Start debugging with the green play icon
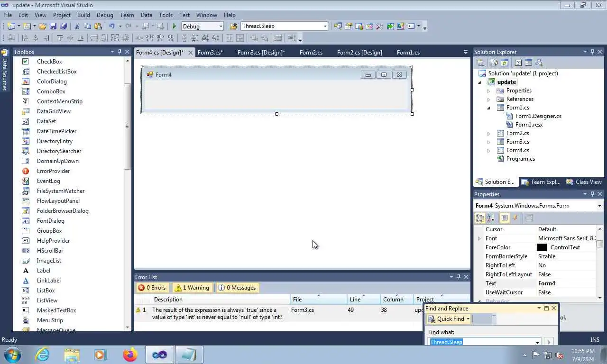This screenshot has width=607, height=364. pos(175,26)
